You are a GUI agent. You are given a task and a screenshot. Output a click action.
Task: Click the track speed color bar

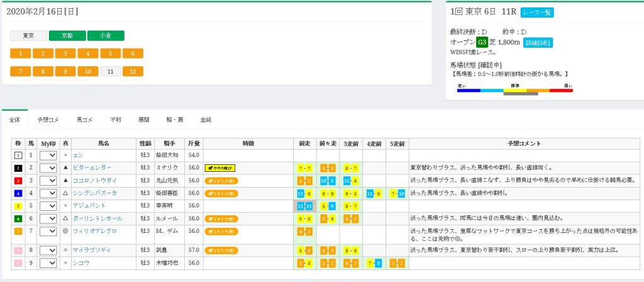coord(514,91)
